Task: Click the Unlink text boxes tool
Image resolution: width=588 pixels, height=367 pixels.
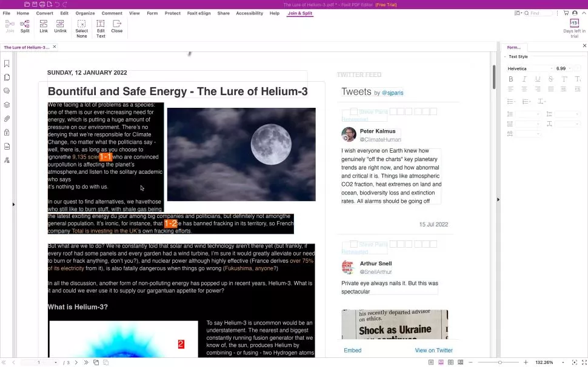Action: [x=60, y=27]
